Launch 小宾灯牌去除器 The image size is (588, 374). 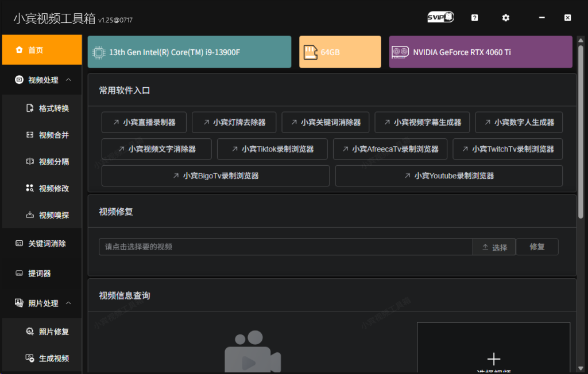pos(234,122)
